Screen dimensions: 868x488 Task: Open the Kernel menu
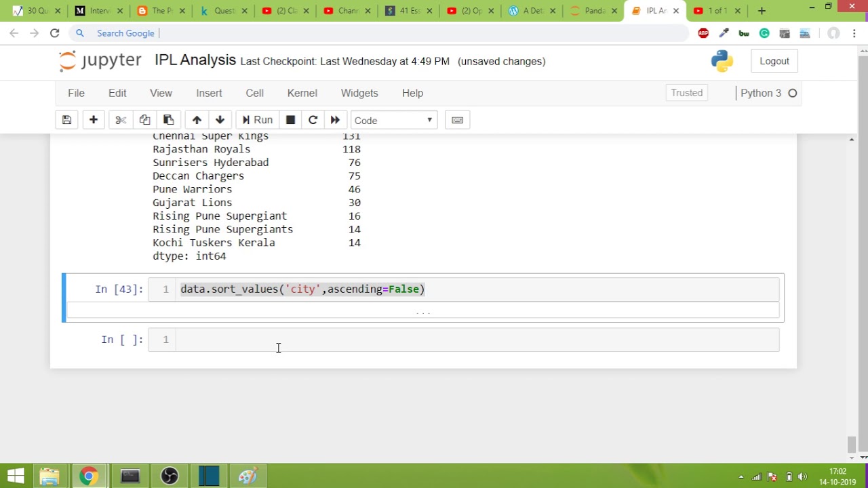coord(302,93)
